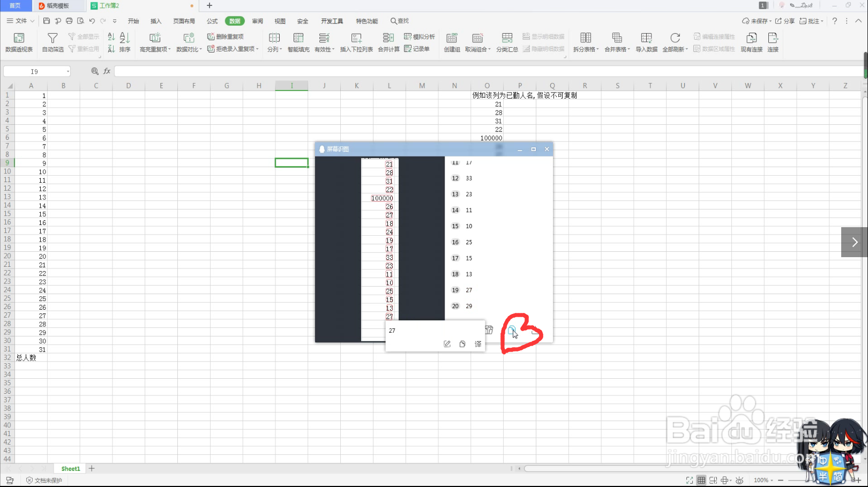Select the Sheet1 sheet tab
Viewport: 868px width, 487px height.
coord(70,469)
